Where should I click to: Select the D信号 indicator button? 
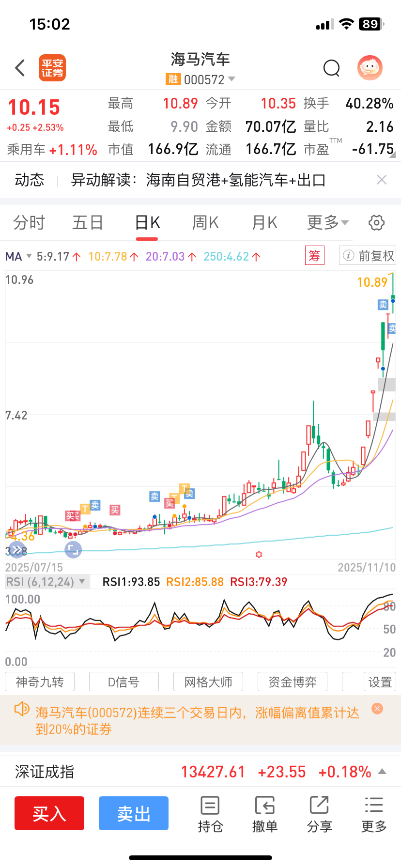(124, 682)
